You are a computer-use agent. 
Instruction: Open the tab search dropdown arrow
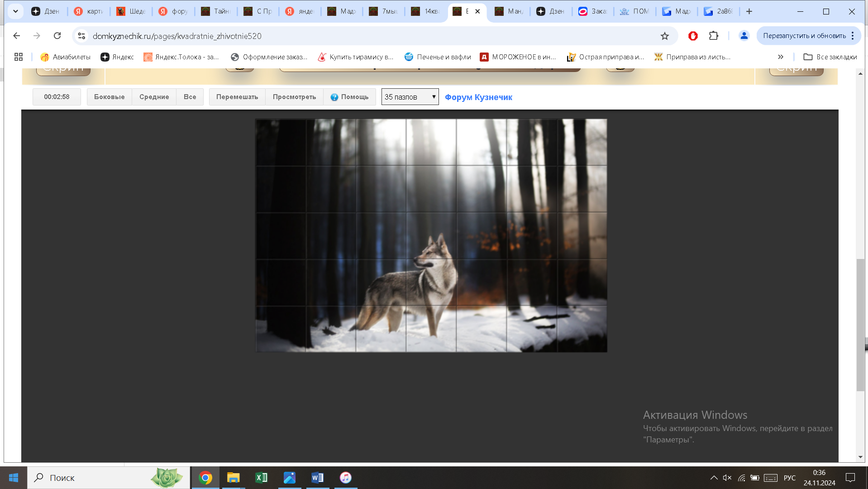pos(15,11)
